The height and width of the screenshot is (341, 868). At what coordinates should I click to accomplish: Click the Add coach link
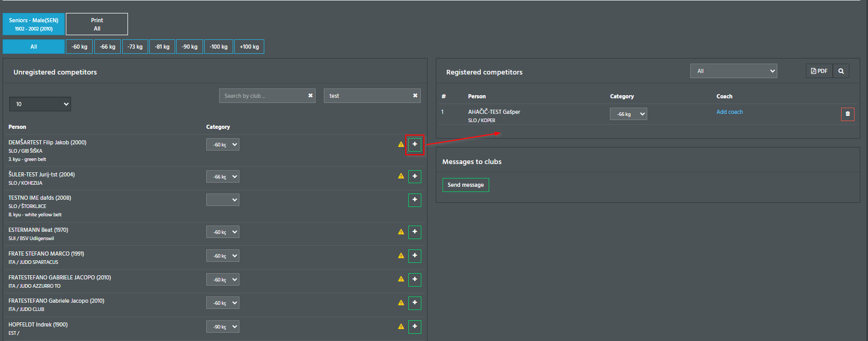coord(729,112)
